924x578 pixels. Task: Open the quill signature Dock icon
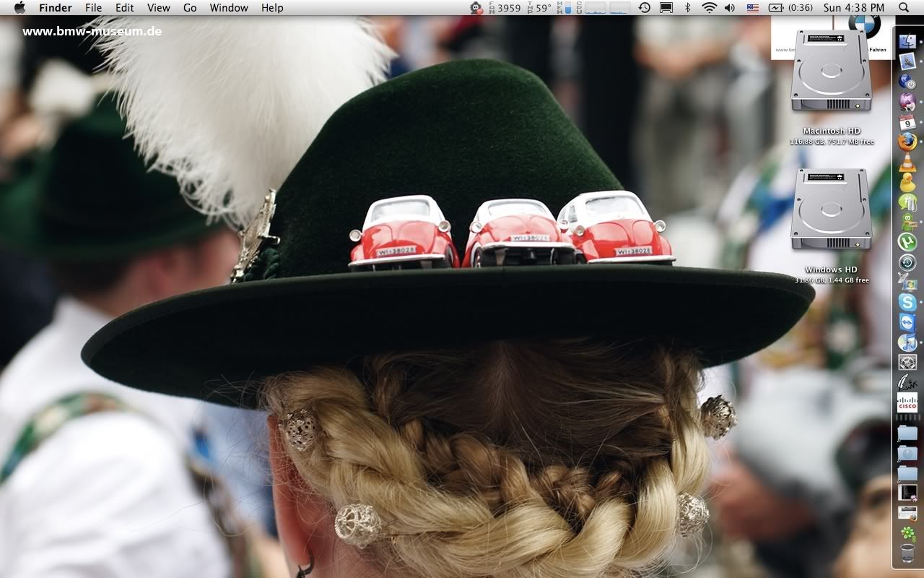907,383
